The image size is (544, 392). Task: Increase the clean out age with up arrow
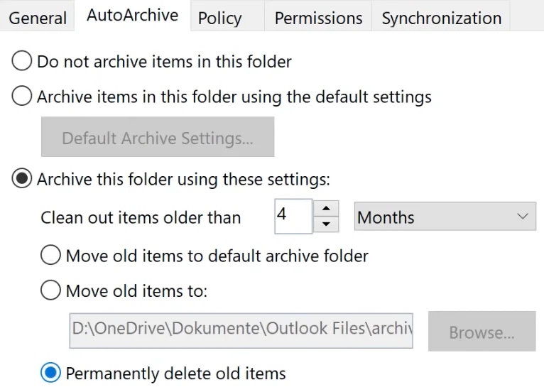[326, 209]
